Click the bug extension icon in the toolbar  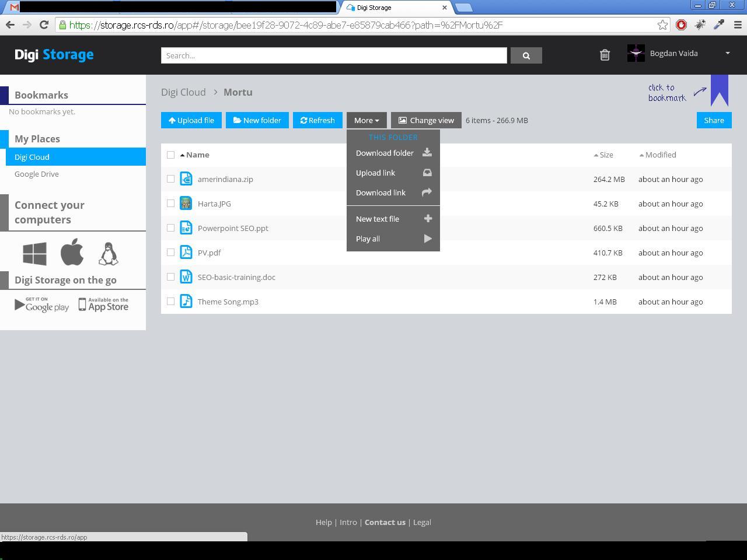click(700, 25)
